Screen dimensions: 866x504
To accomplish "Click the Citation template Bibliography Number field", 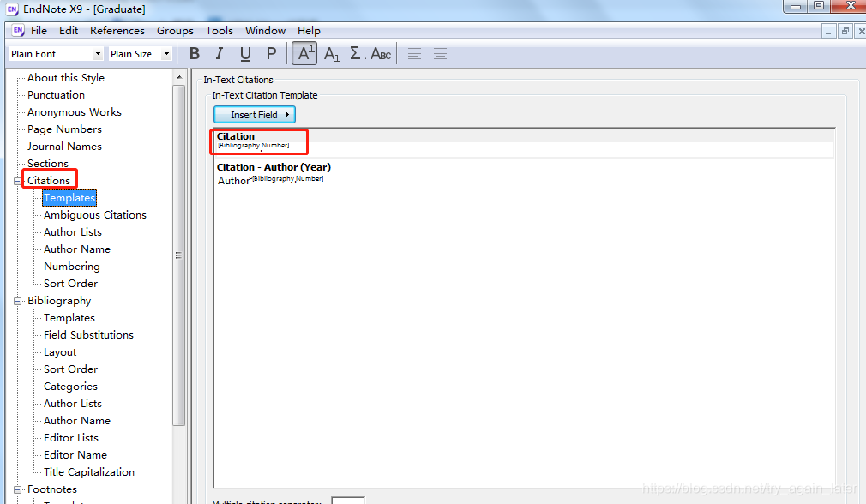I will pyautogui.click(x=254, y=146).
